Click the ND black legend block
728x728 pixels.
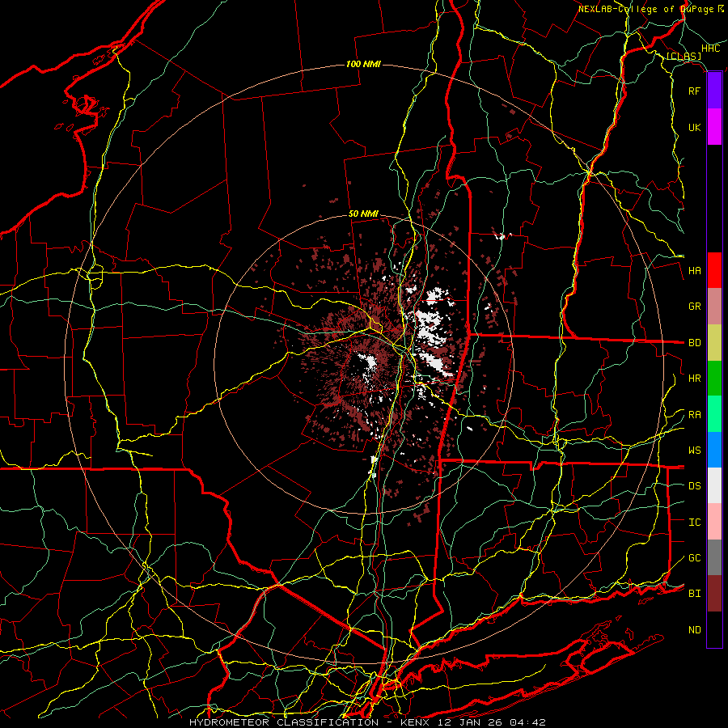click(714, 629)
